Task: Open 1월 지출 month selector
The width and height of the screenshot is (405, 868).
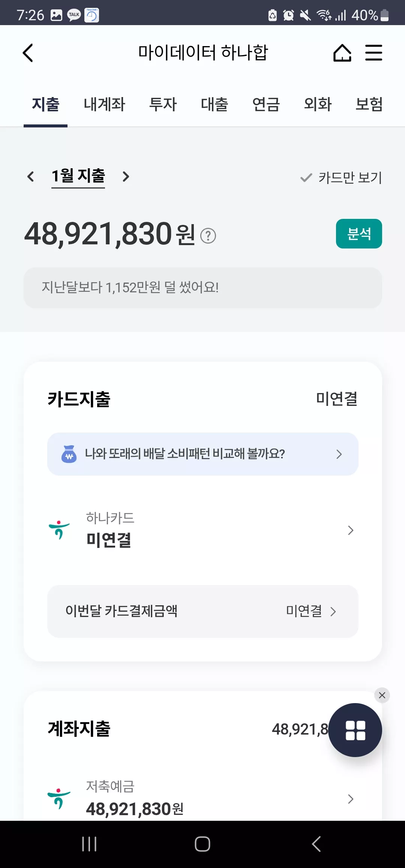Action: coord(78,176)
